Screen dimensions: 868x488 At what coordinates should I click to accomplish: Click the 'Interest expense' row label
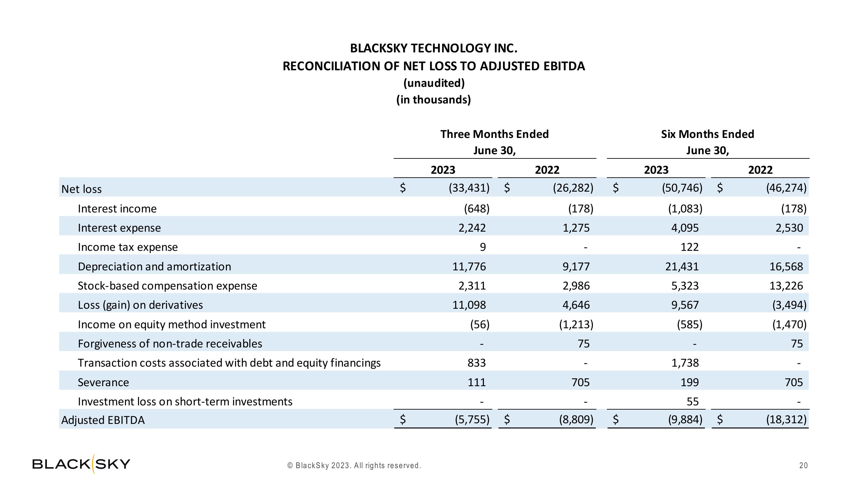click(x=119, y=228)
